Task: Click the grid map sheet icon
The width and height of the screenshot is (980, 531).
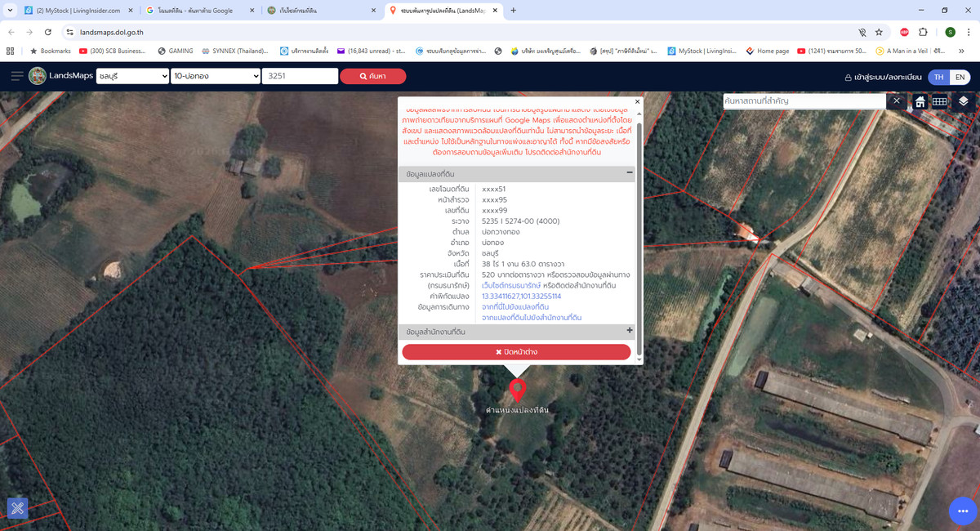Action: click(940, 101)
